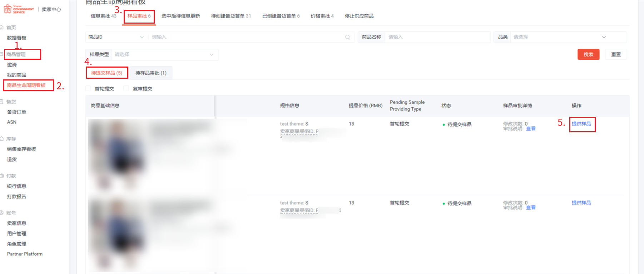Open 数据看板 in the sidebar
Image resolution: width=644 pixels, height=274 pixels.
(x=16, y=38)
